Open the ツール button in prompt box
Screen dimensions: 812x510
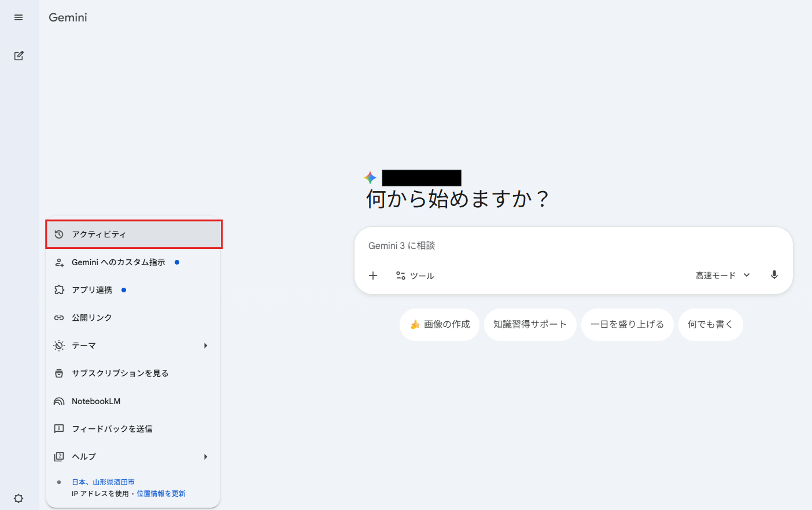415,276
